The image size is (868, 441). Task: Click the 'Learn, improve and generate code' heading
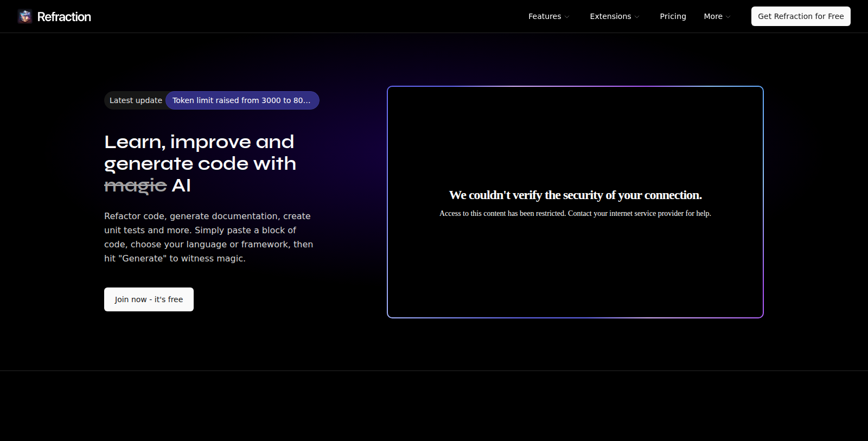(x=200, y=164)
